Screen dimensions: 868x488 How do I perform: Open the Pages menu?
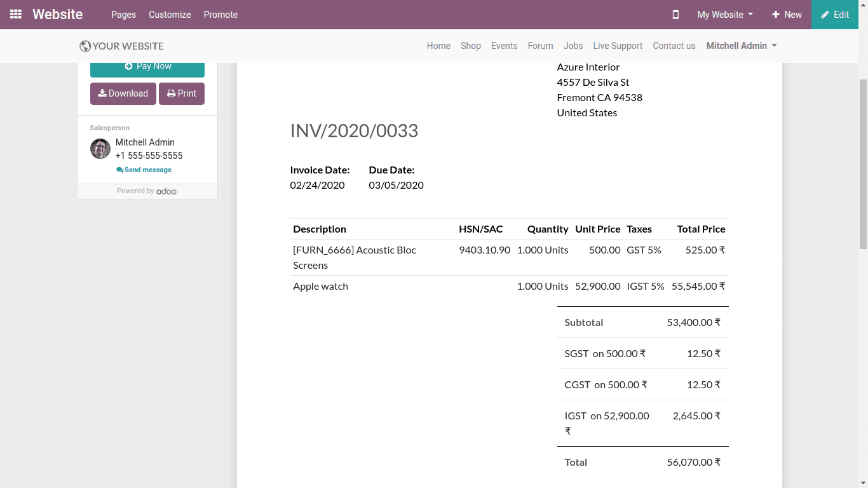click(x=123, y=15)
